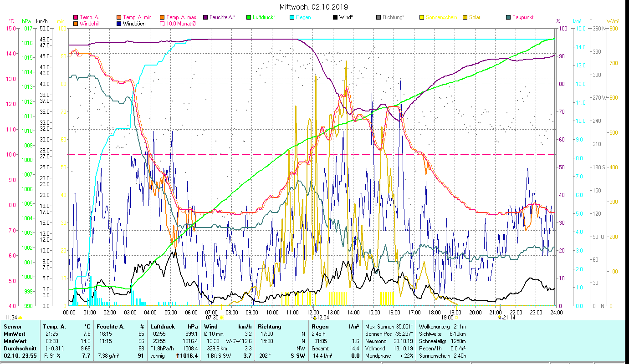Viewport: 629px width, 364px height.
Task: Click the green Luftdruck* legend swatch
Action: pyautogui.click(x=249, y=17)
